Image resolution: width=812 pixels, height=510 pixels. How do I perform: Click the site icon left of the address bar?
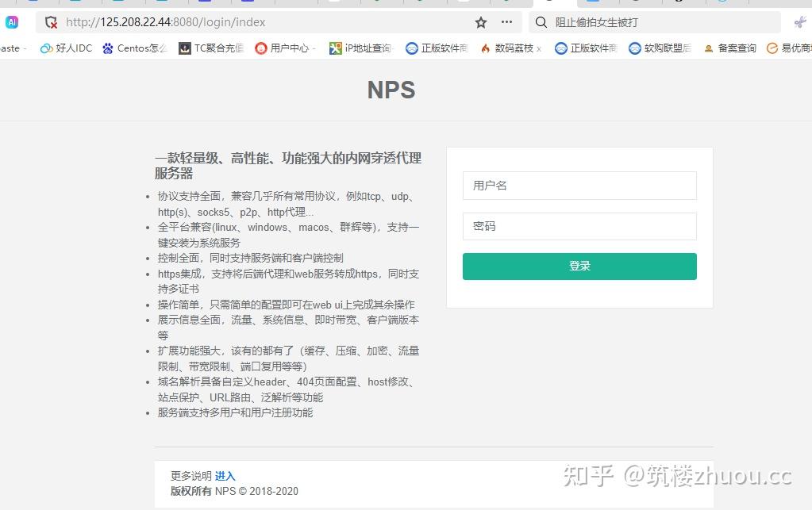point(49,22)
